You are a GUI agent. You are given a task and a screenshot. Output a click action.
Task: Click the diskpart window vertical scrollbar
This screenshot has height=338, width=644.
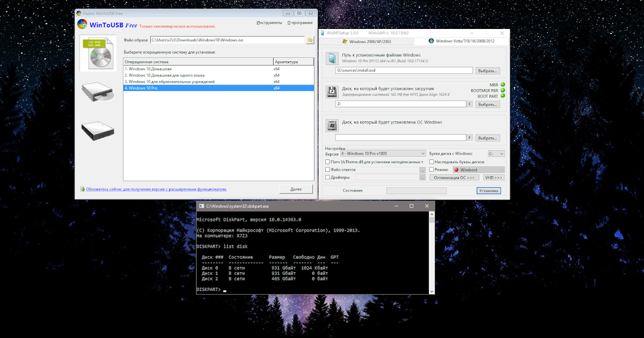pyautogui.click(x=432, y=252)
